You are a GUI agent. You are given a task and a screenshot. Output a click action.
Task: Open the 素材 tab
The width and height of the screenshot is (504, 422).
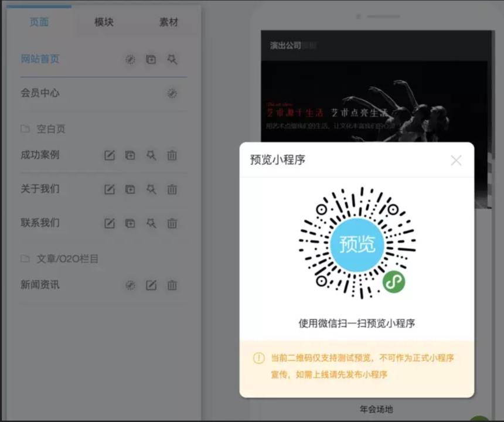click(168, 22)
